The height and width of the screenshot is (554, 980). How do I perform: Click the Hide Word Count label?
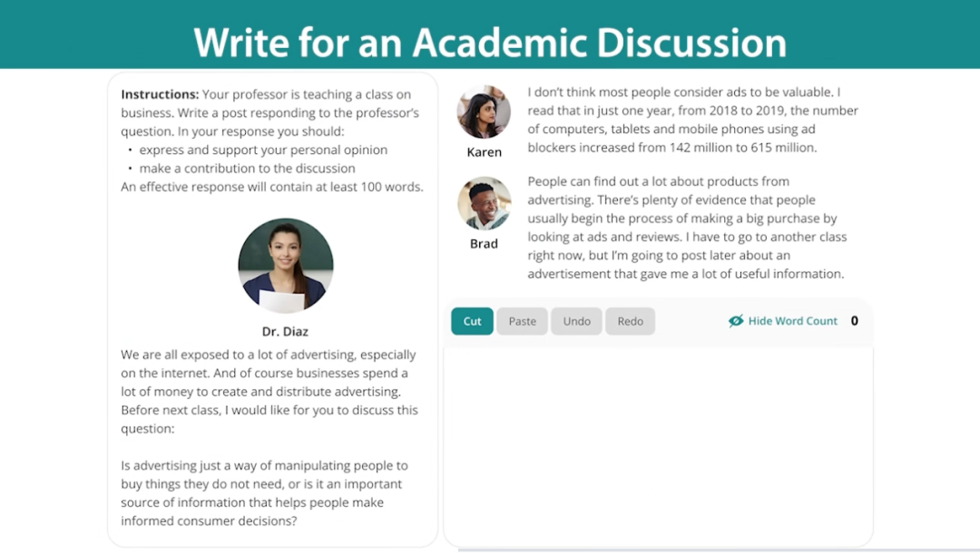click(792, 321)
